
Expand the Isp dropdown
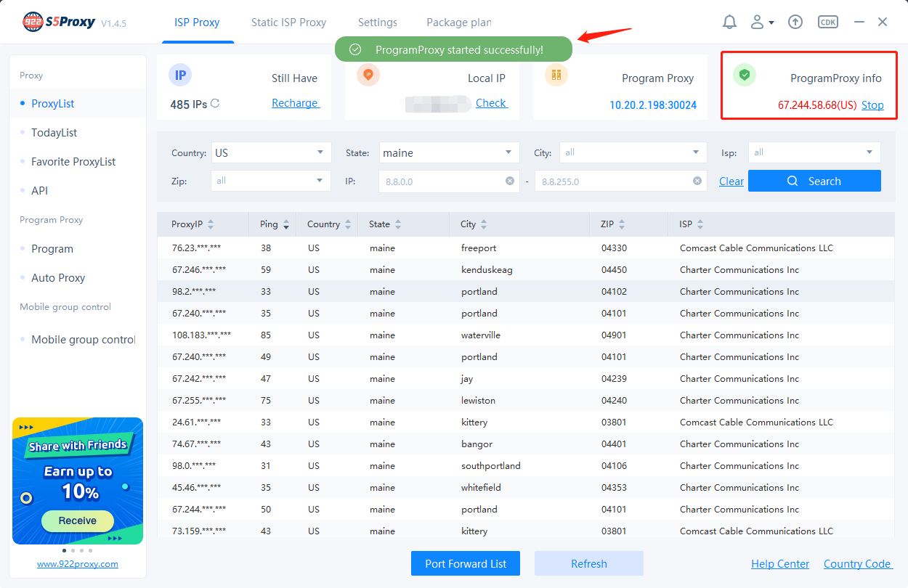pyautogui.click(x=814, y=152)
